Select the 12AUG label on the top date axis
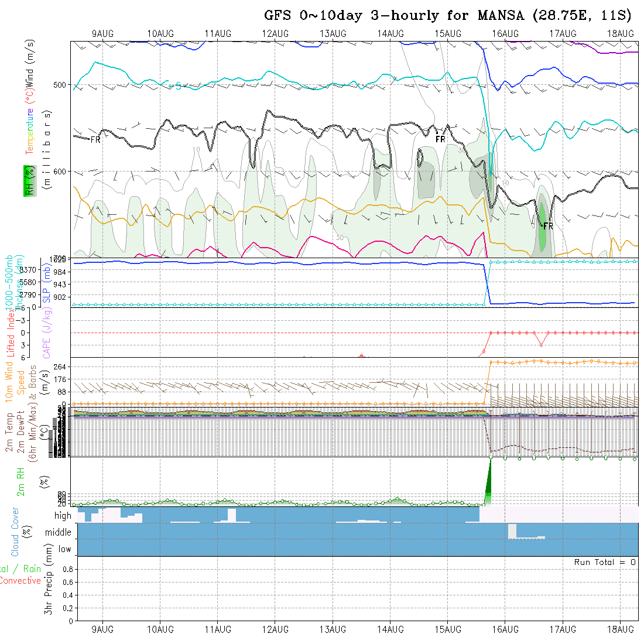Screen dimensions: 644x644 [x=275, y=34]
